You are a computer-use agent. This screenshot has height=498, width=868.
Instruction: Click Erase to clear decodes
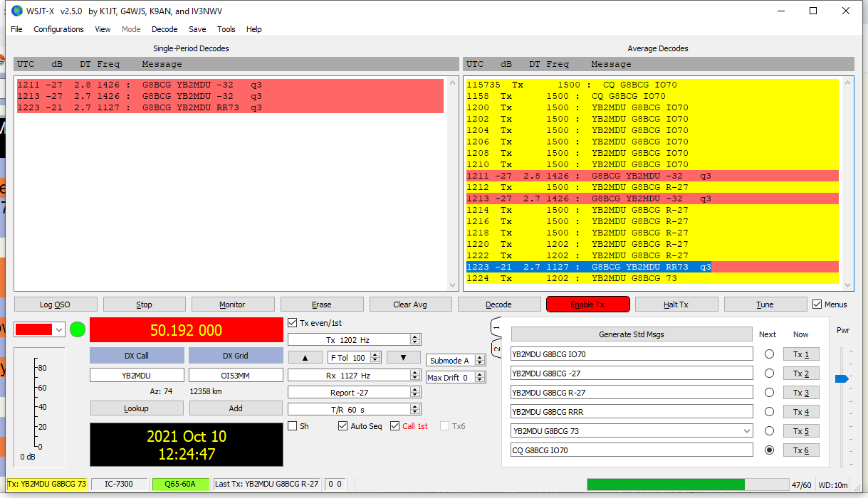(x=321, y=304)
